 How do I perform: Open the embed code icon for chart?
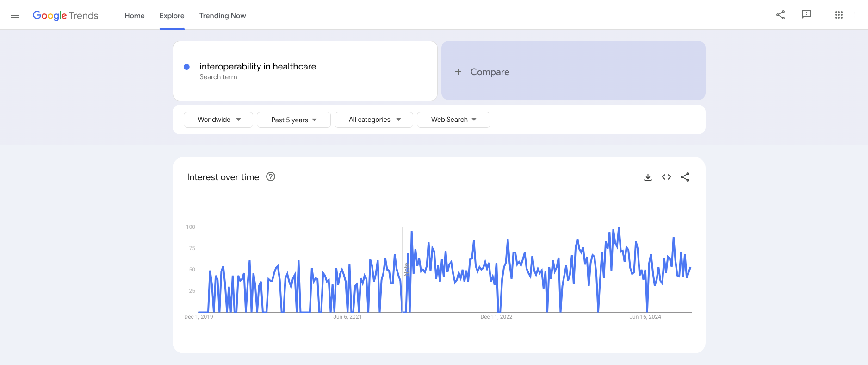[x=666, y=177]
